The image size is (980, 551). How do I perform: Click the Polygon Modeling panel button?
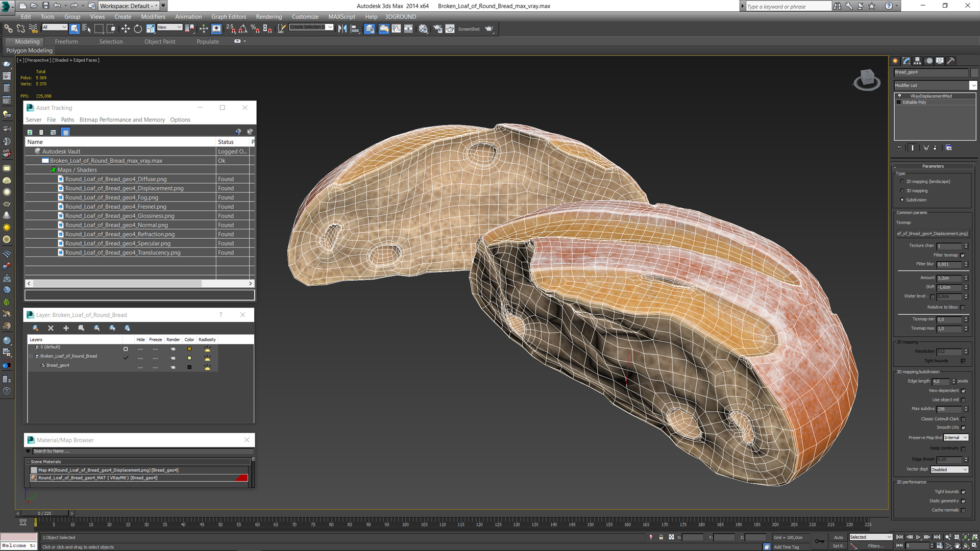(x=29, y=51)
